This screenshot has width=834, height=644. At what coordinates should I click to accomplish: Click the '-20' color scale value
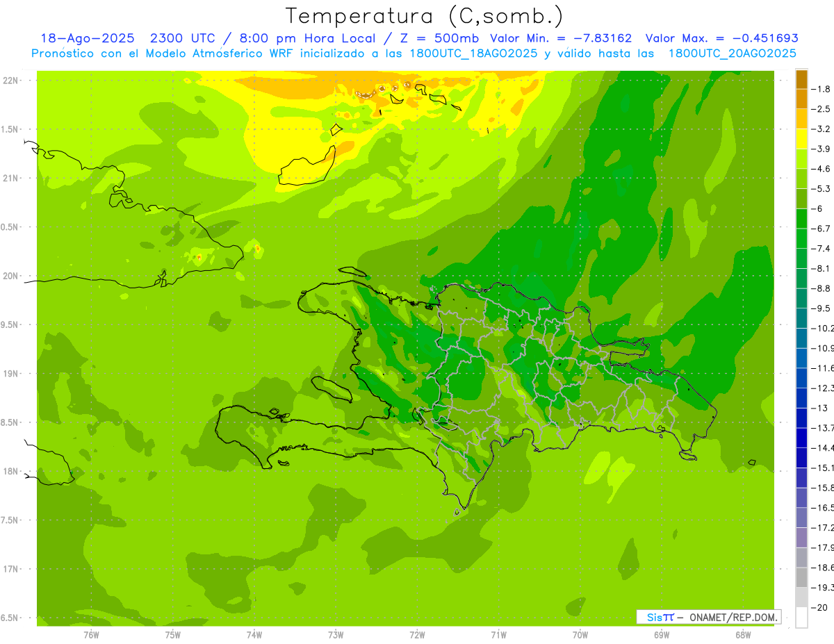tap(820, 607)
